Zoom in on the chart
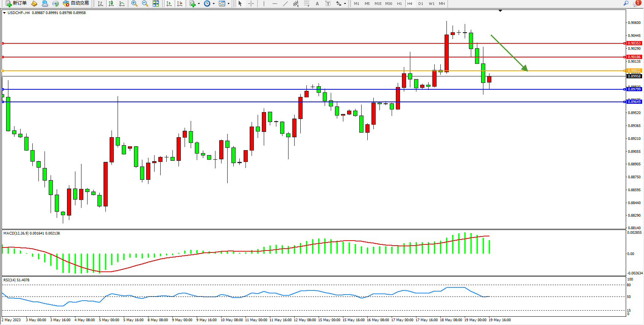Image resolution: width=644 pixels, height=325 pixels. [134, 3]
